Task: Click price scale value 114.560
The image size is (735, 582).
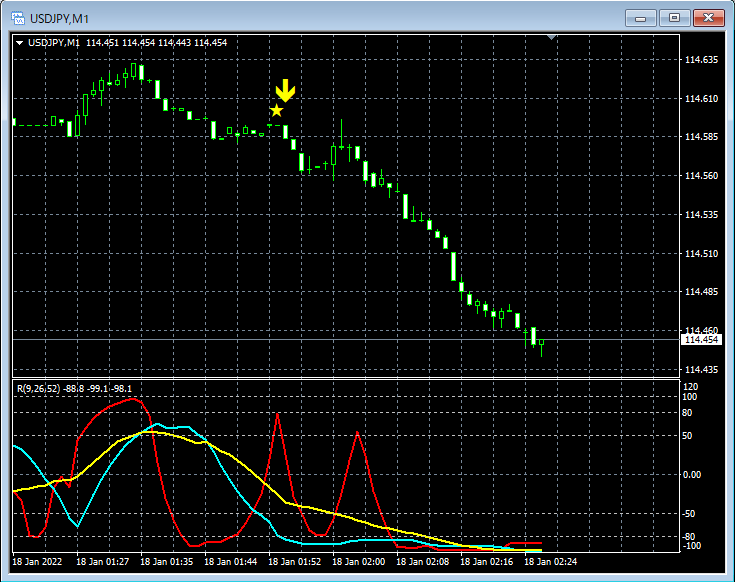Action: point(701,176)
